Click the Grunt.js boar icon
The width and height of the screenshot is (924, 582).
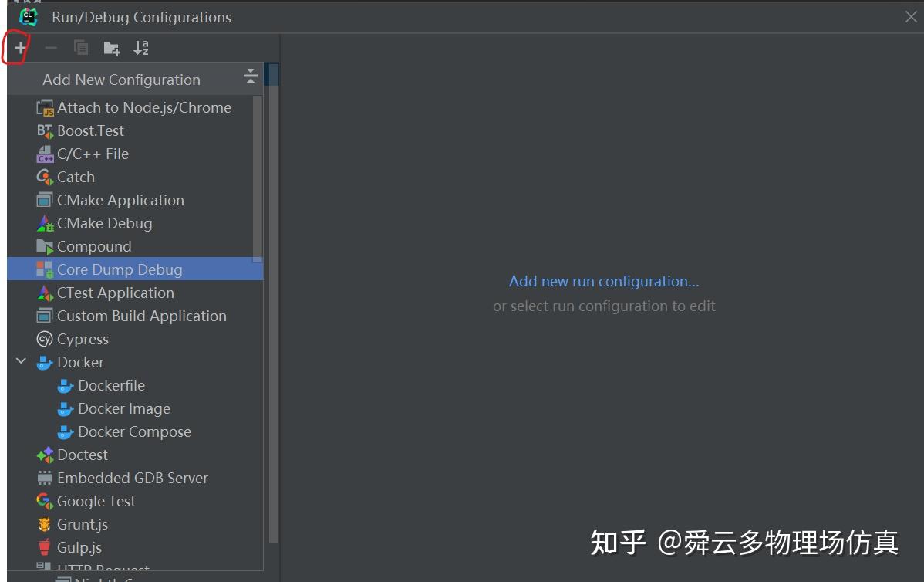pos(45,524)
